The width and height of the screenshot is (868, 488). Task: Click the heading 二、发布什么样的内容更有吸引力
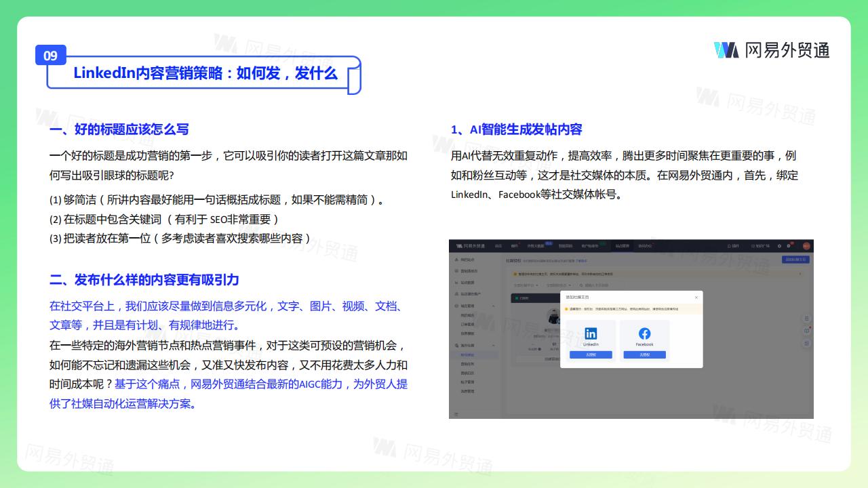click(144, 280)
